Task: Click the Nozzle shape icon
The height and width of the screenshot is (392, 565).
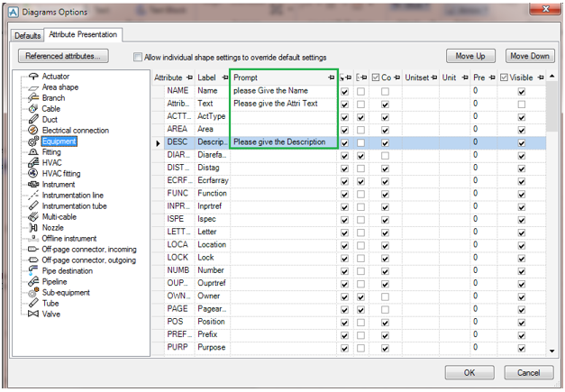Action: click(32, 227)
